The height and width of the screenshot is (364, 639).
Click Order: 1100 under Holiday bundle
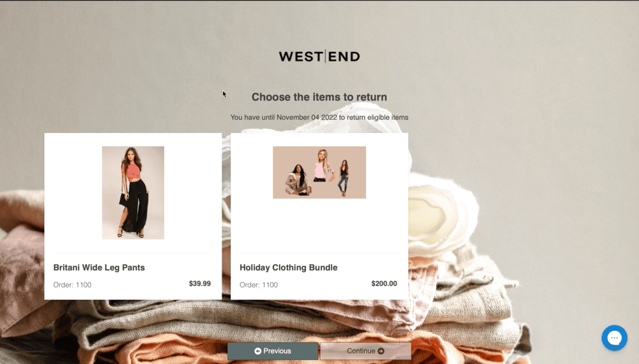pos(258,285)
